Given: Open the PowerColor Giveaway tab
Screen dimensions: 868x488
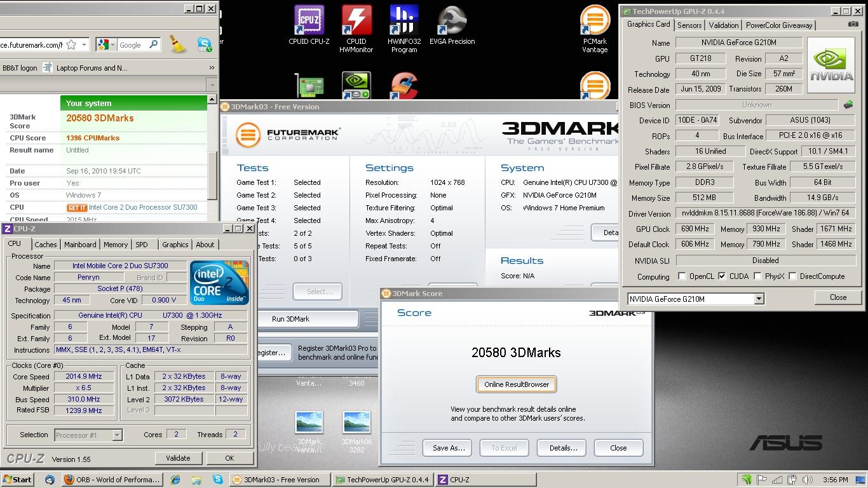Looking at the screenshot, I should click(779, 25).
